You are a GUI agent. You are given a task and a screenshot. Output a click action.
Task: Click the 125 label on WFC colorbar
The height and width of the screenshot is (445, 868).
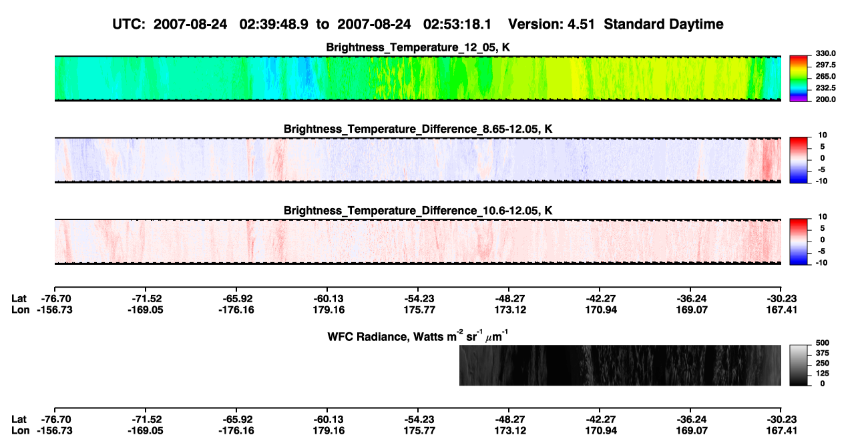[x=822, y=373]
